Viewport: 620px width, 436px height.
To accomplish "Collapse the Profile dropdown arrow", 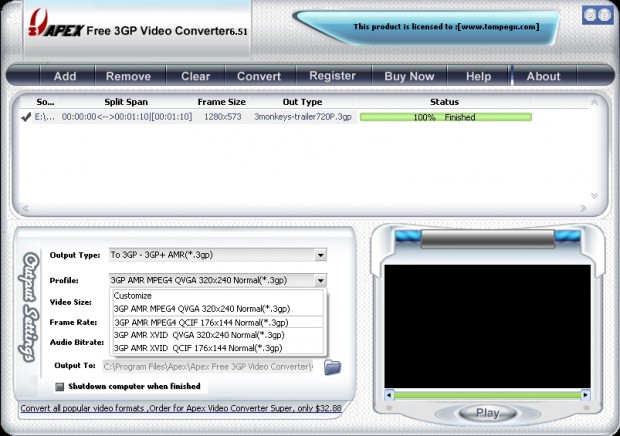I will [x=321, y=281].
